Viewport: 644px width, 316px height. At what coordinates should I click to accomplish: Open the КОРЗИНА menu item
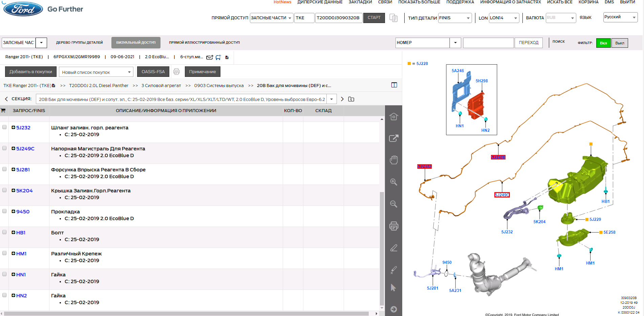pyautogui.click(x=588, y=2)
